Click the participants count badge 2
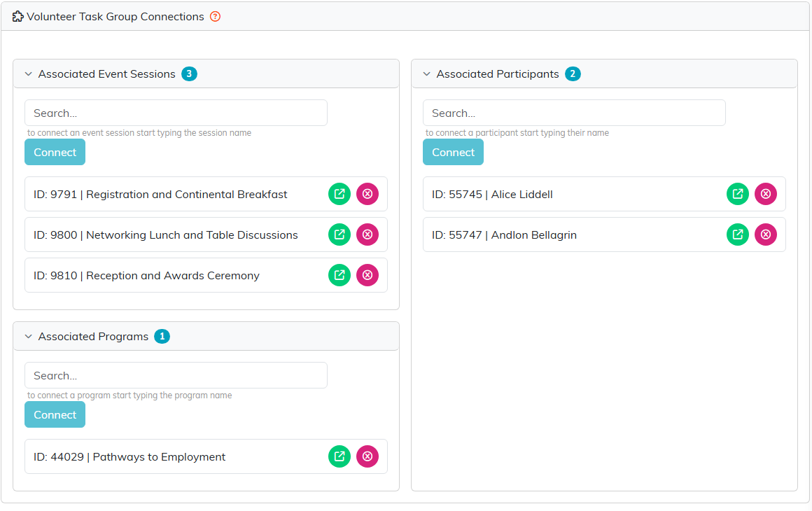 (x=573, y=74)
